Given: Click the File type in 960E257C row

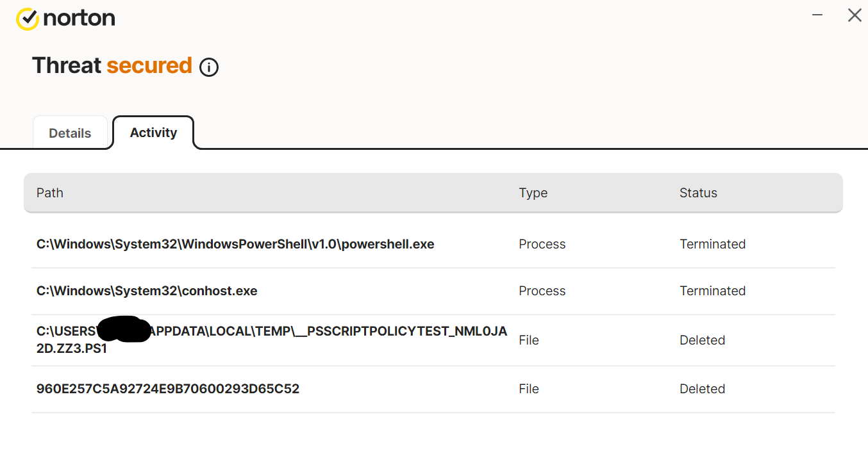Looking at the screenshot, I should [528, 389].
